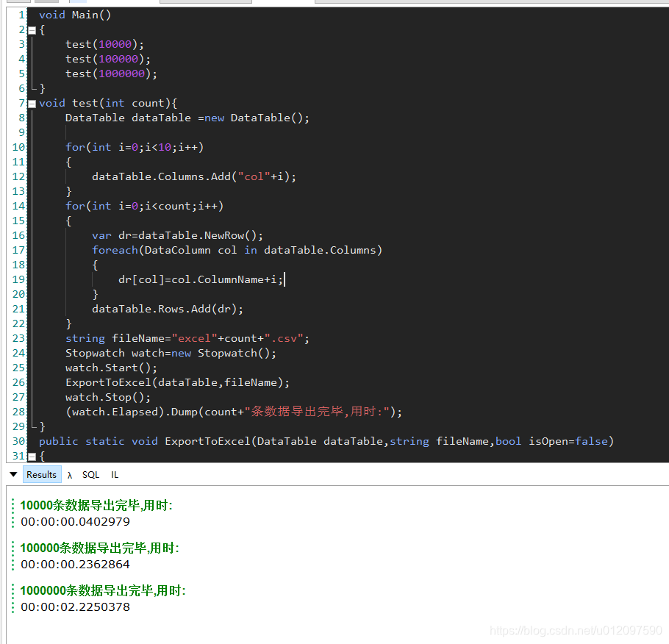Image resolution: width=669 pixels, height=644 pixels.
Task: Click the ExportToExcel(dataTable,fileName) call
Action: point(177,382)
